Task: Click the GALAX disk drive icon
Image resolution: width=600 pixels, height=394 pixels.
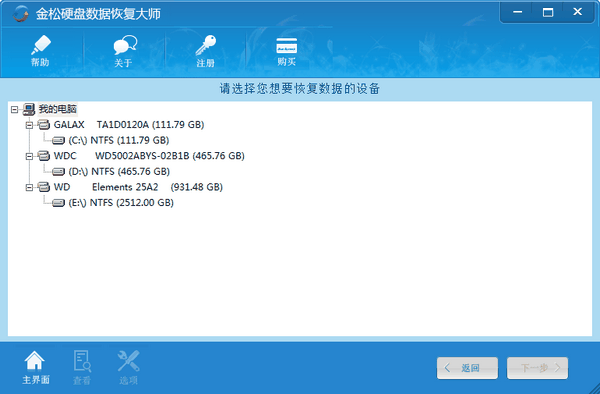Action: [44, 125]
